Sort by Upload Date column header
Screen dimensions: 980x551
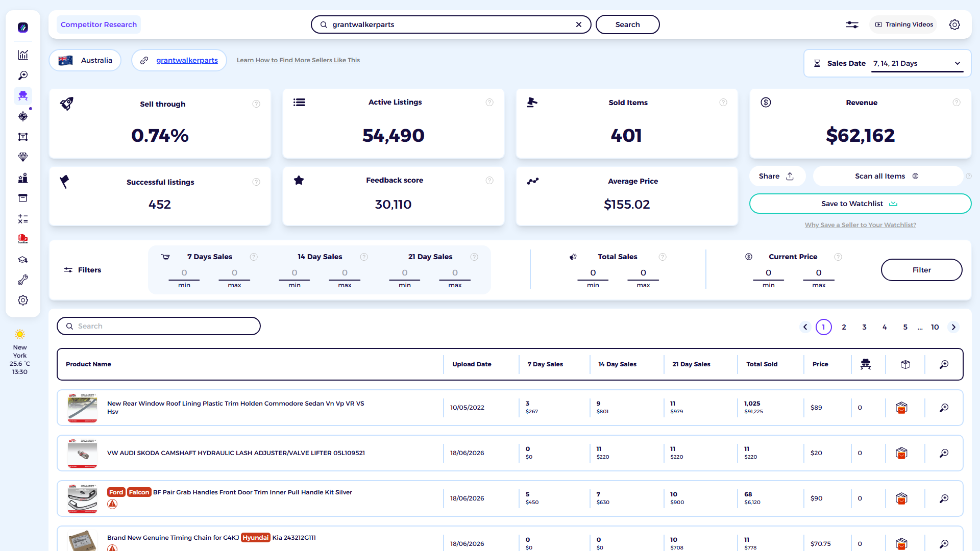pos(472,364)
